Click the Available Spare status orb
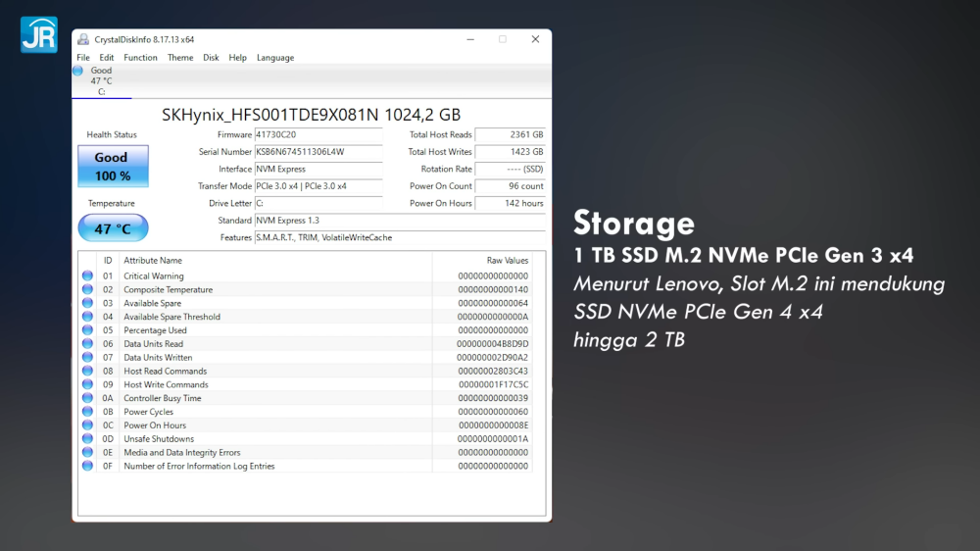Viewport: 980px width, 551px height. (x=88, y=304)
